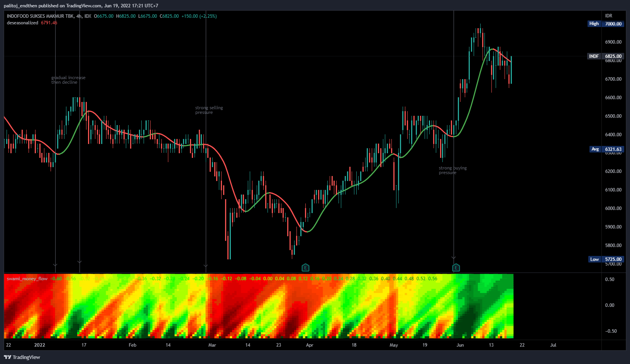Screen dimensions: 630x364
Task: Click the Jul date axis label
Action: 553,345
